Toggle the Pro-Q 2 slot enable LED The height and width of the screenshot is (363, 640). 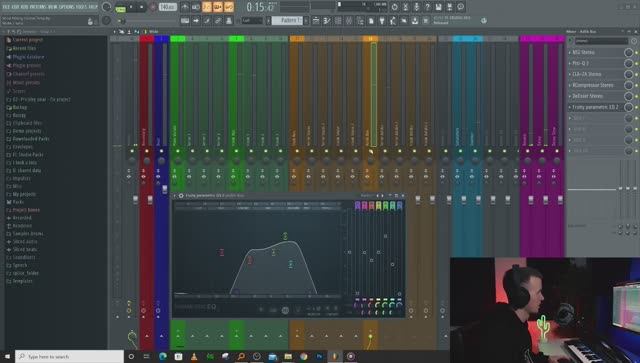tap(636, 63)
